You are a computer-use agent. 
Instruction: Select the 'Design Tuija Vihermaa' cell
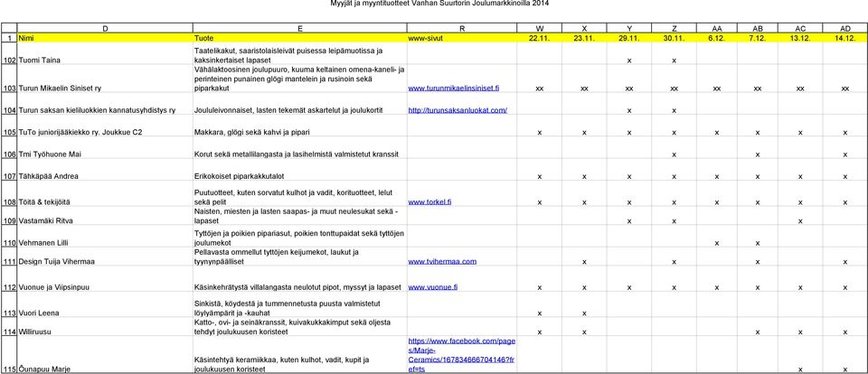(x=105, y=257)
